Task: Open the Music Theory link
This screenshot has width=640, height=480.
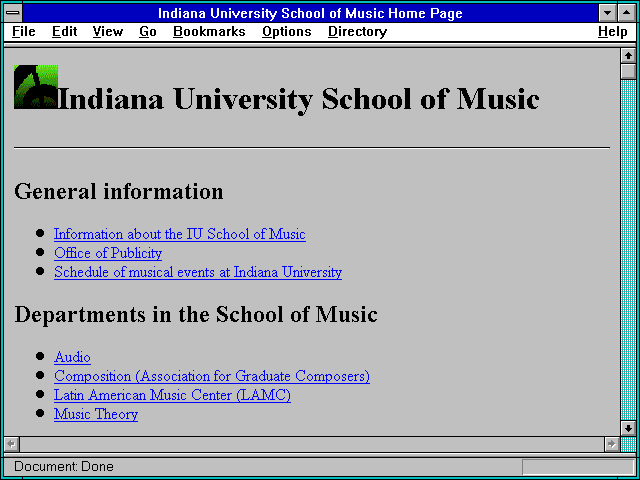Action: (96, 414)
